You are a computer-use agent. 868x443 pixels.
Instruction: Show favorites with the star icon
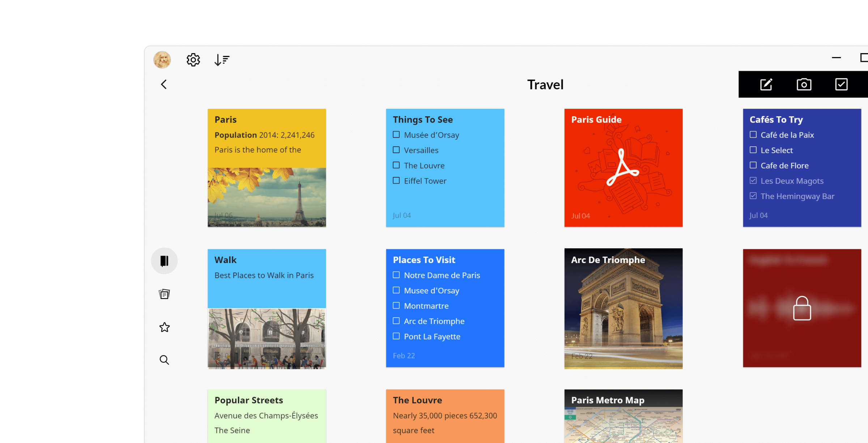point(164,327)
